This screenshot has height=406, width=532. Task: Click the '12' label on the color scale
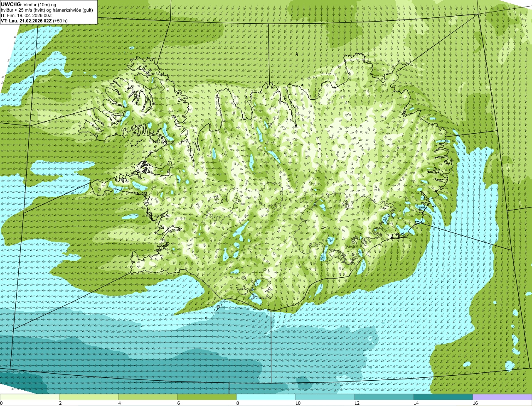[357, 403]
